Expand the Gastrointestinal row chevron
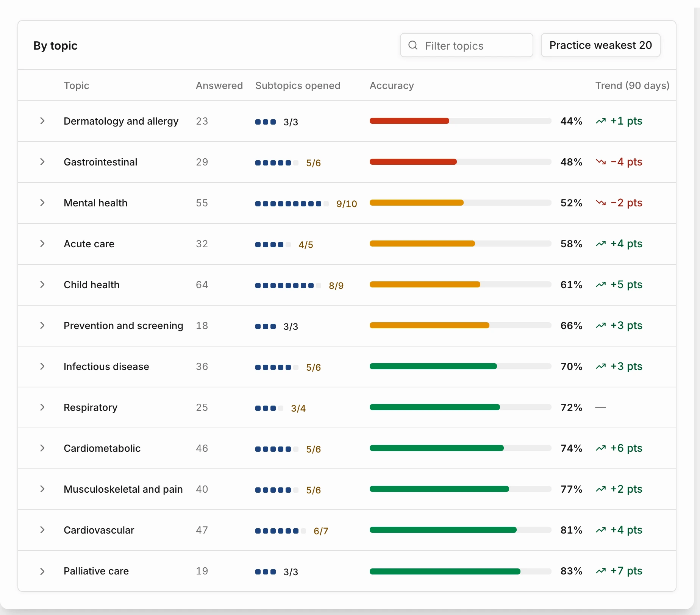Screen dimensions: 700x615 pyautogui.click(x=42, y=162)
